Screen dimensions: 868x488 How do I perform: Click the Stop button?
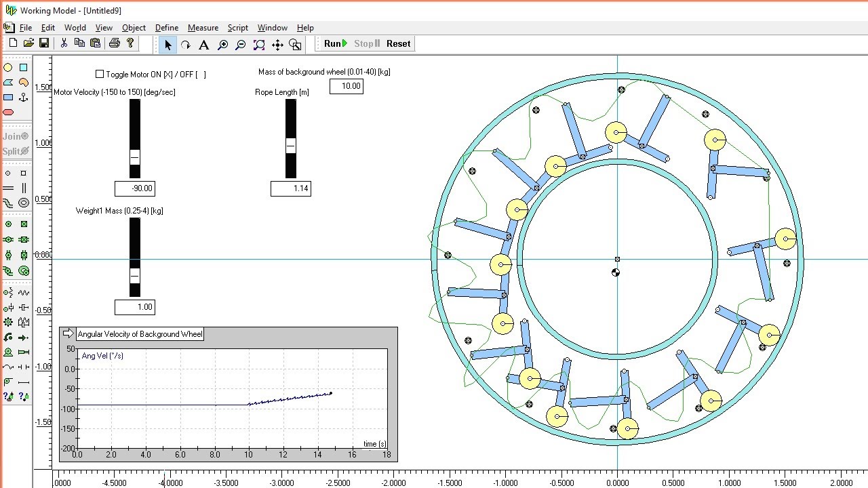click(367, 43)
